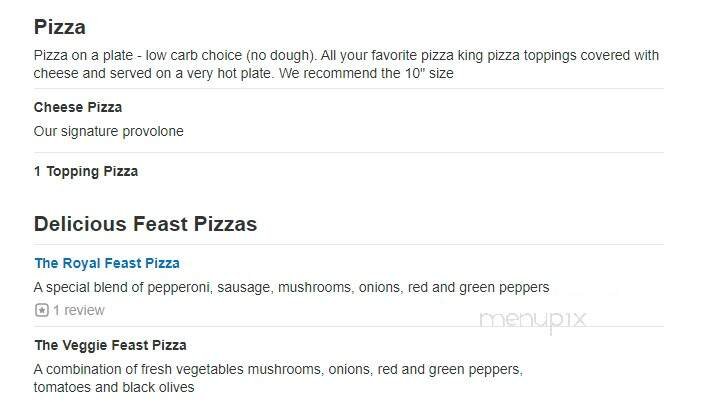The image size is (712, 402).
Task: Select the 1 Topping Pizza item
Action: [86, 171]
